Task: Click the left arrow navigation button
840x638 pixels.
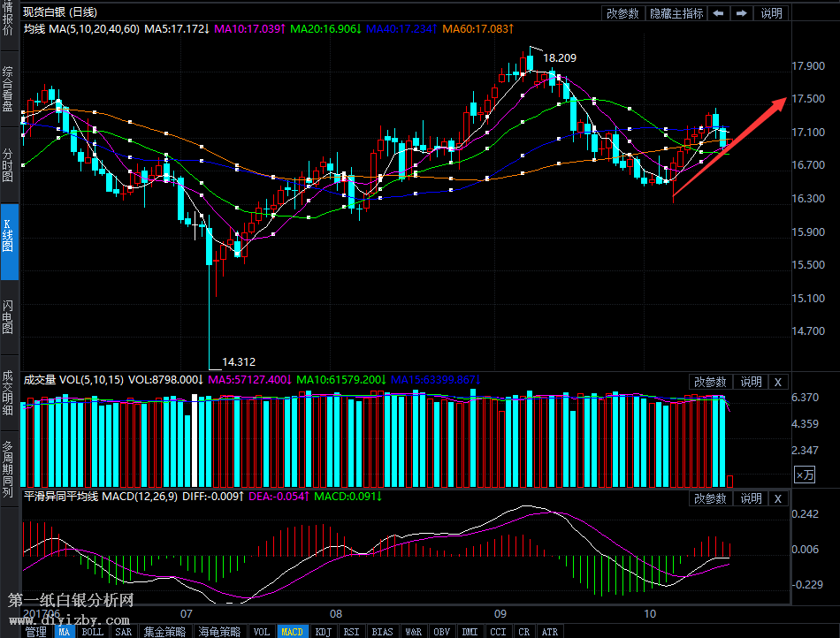Action: pos(719,13)
